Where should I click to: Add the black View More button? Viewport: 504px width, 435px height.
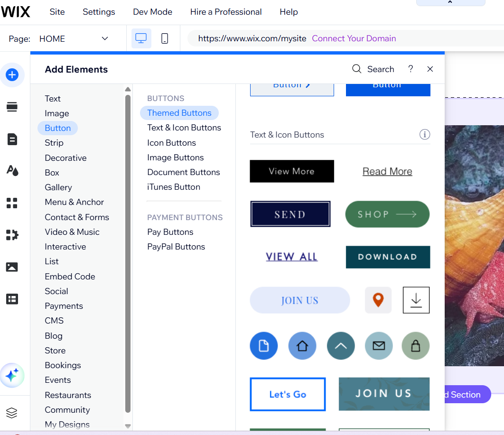click(292, 171)
